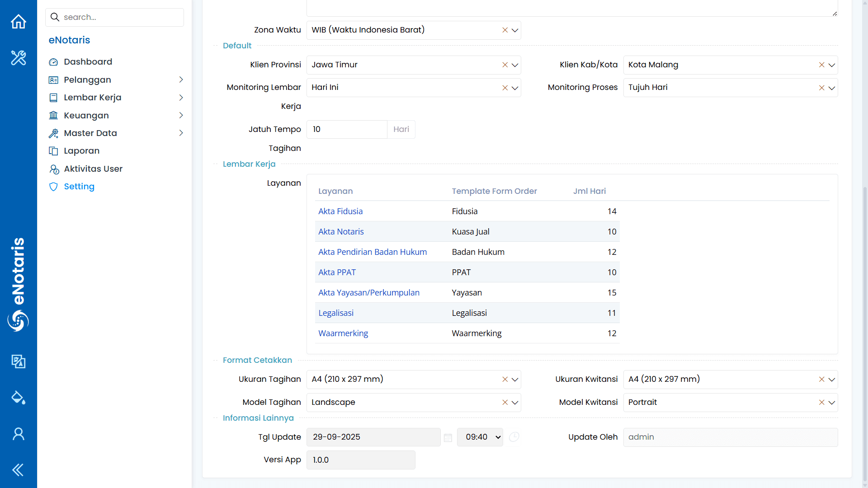
Task: Open the tools wrench icon in sidebar
Action: [19, 58]
